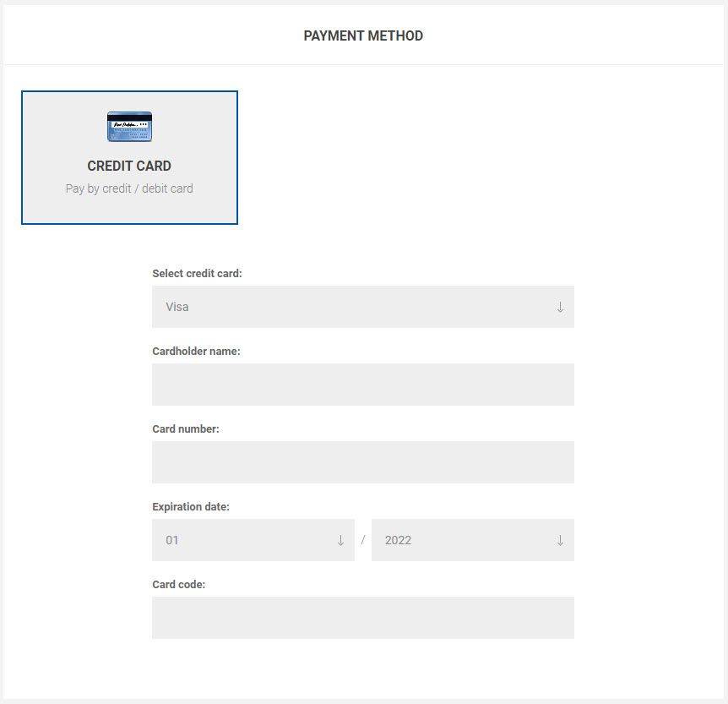Focus the Card code input field
This screenshot has width=728, height=704.
tap(362, 618)
